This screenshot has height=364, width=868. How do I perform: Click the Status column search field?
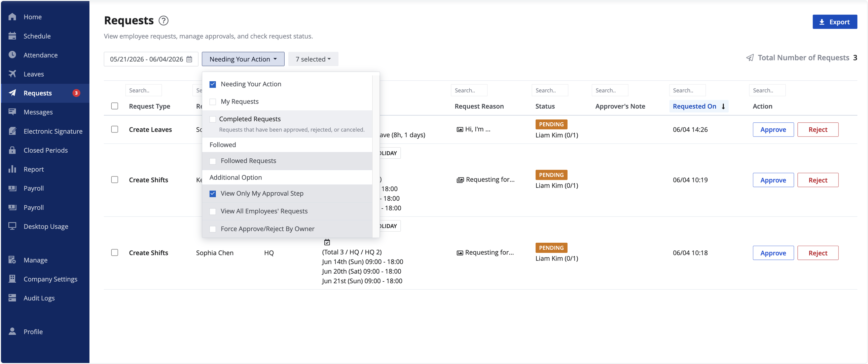coord(550,90)
